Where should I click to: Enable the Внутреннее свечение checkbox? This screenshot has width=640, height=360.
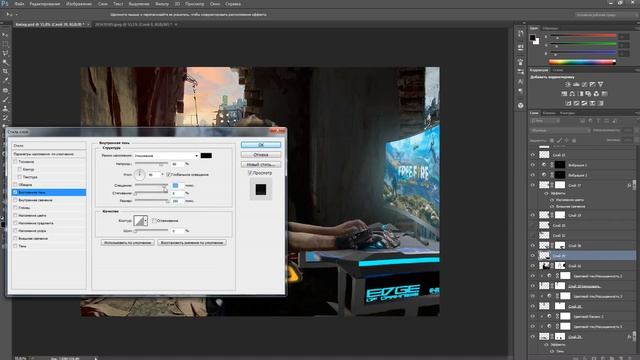(x=15, y=200)
